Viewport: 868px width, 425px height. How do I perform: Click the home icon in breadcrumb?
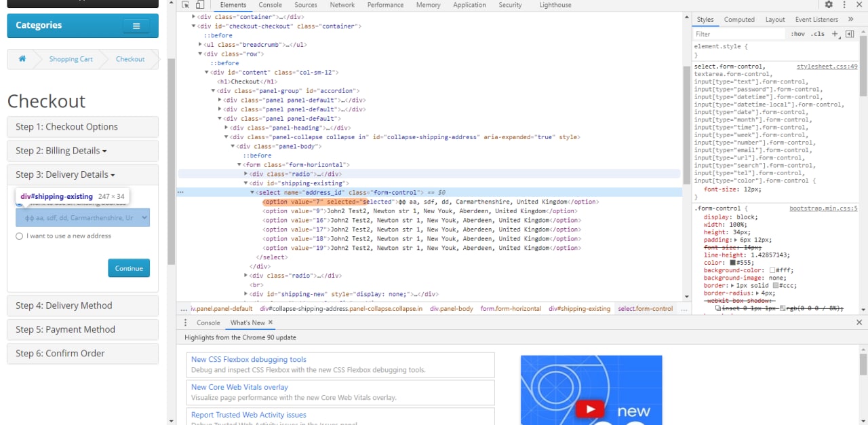22,59
